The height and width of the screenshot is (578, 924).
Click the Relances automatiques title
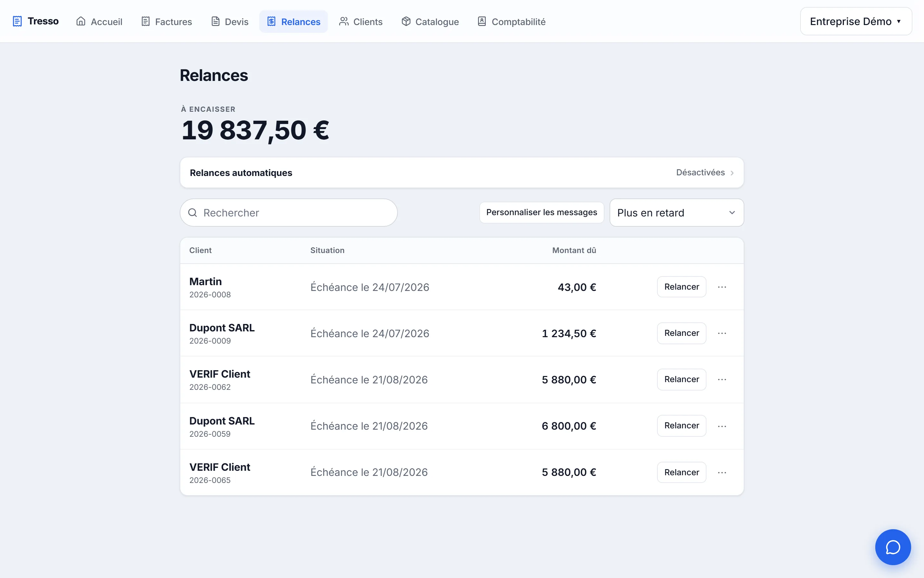click(x=241, y=173)
